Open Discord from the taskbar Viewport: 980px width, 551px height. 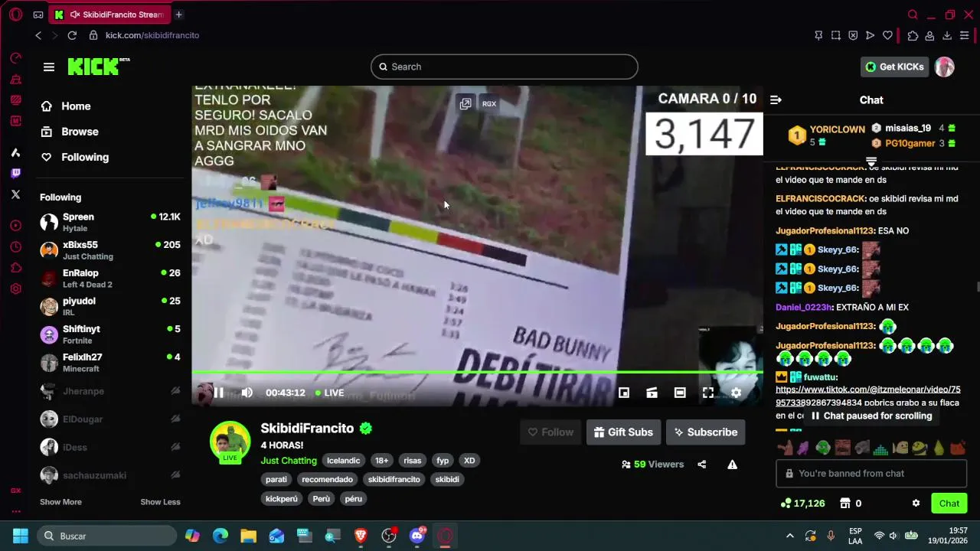[x=417, y=536]
